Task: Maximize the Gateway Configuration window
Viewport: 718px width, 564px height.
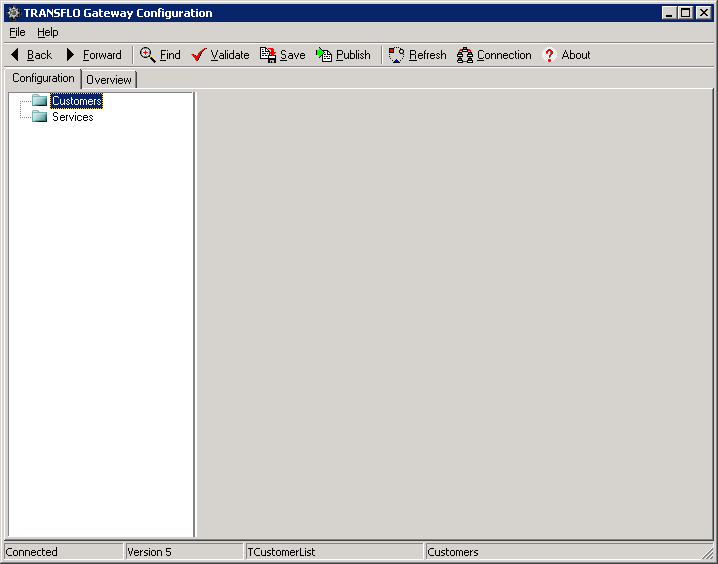Action: coord(685,13)
